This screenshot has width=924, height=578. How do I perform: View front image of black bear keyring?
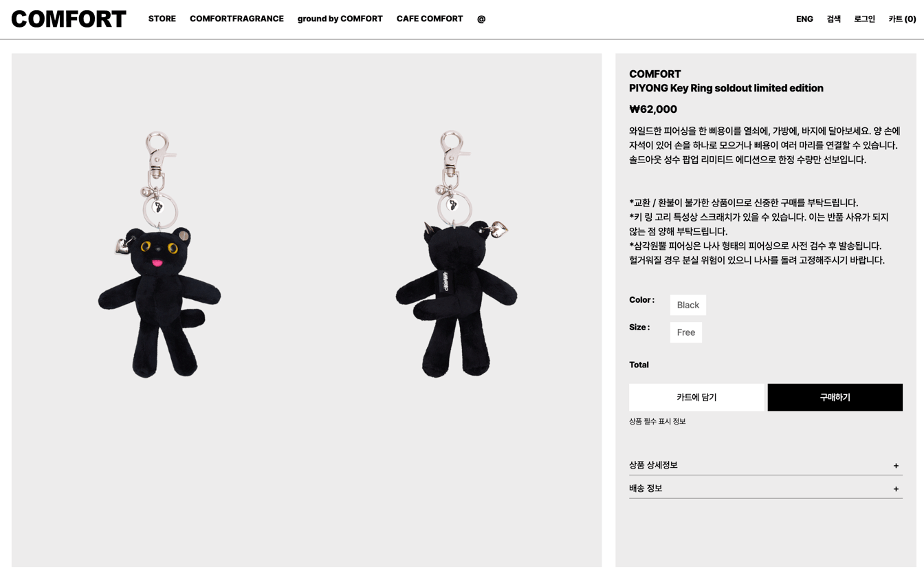[159, 255]
